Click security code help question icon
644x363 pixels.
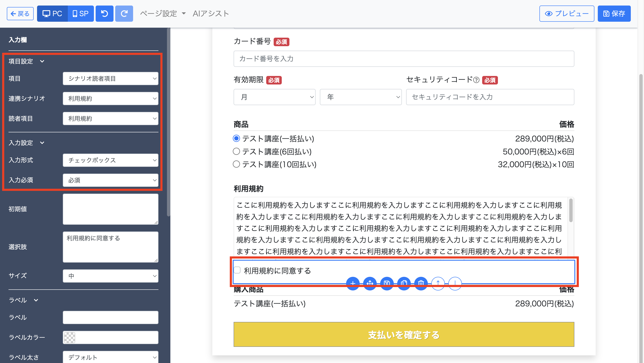click(x=476, y=80)
